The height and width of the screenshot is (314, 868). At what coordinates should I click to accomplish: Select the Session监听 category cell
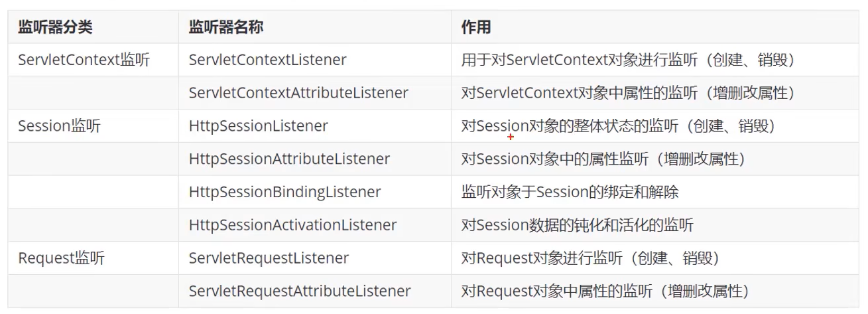click(x=60, y=126)
